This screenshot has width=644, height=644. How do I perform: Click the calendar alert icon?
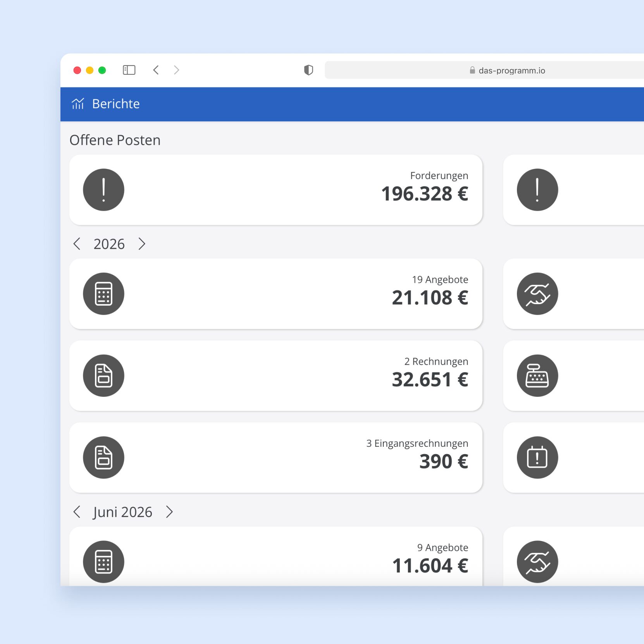point(537,458)
